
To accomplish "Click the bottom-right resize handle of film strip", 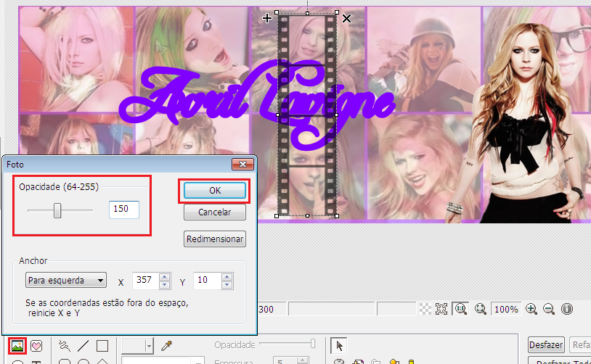I will tap(337, 216).
